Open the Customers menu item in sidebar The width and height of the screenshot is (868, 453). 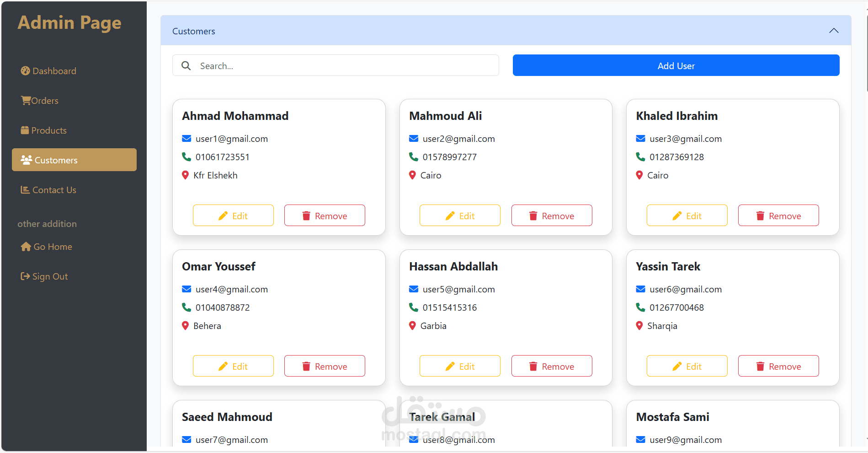click(x=74, y=160)
